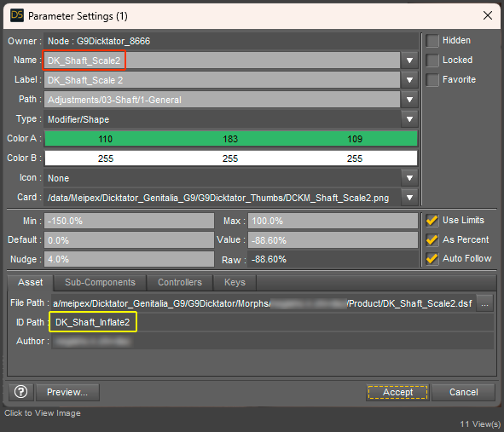
Task: Click the Raw value -88.60% text
Action: click(269, 259)
